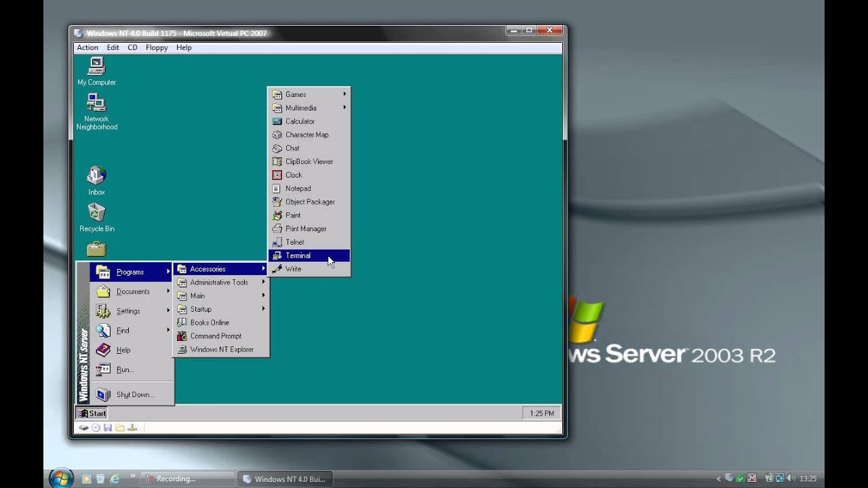
Task: Launch Calculator from the Accessories menu
Action: (309, 121)
